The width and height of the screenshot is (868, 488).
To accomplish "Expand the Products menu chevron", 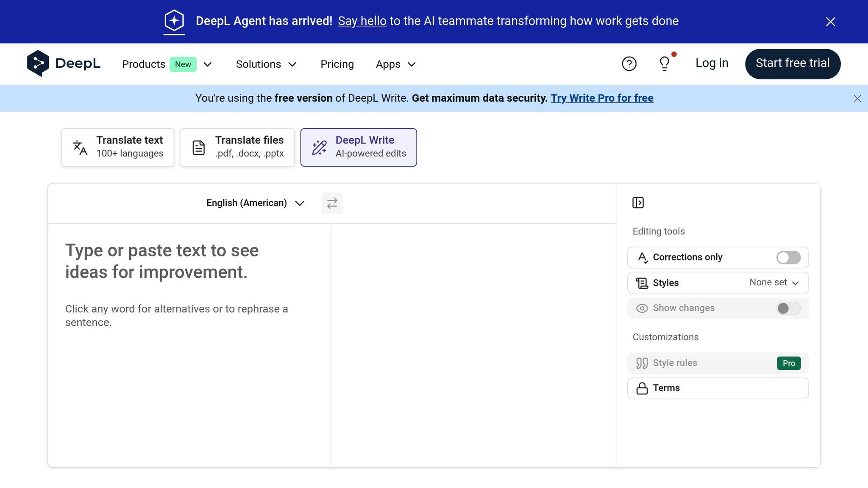I will [207, 64].
